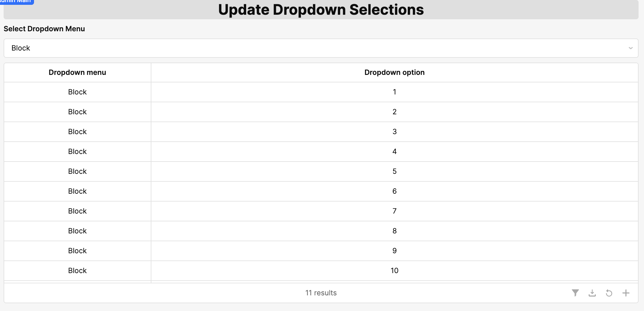The image size is (644, 311).
Task: Select the row with option 2
Action: [394, 112]
